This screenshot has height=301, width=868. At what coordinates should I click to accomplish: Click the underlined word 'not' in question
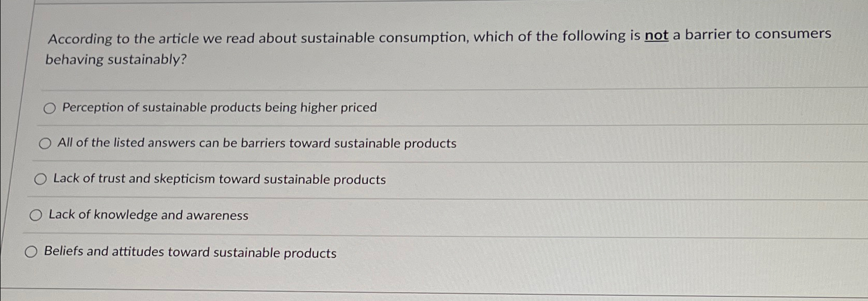pos(656,36)
